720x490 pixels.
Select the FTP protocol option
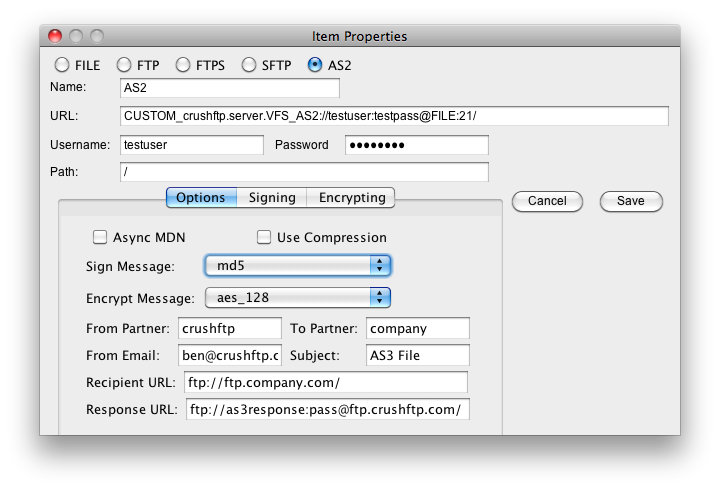[124, 65]
